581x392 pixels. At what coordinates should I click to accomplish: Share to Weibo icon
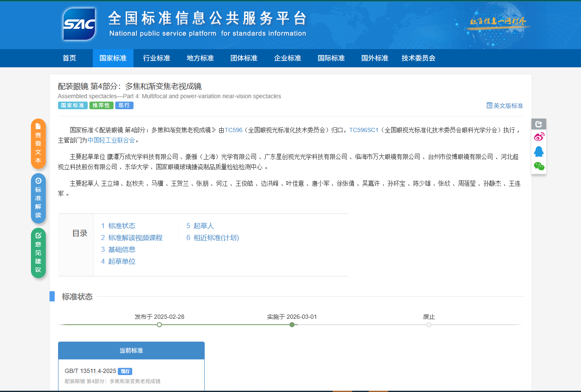point(539,137)
